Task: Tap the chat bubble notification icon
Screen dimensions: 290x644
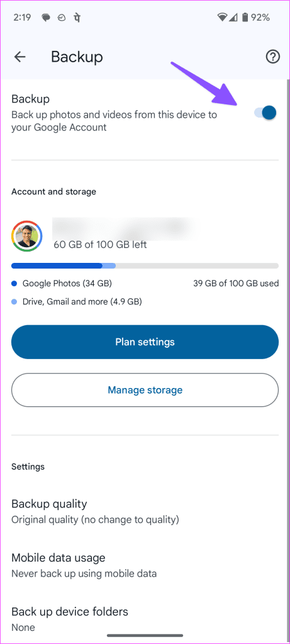Action: [x=46, y=18]
